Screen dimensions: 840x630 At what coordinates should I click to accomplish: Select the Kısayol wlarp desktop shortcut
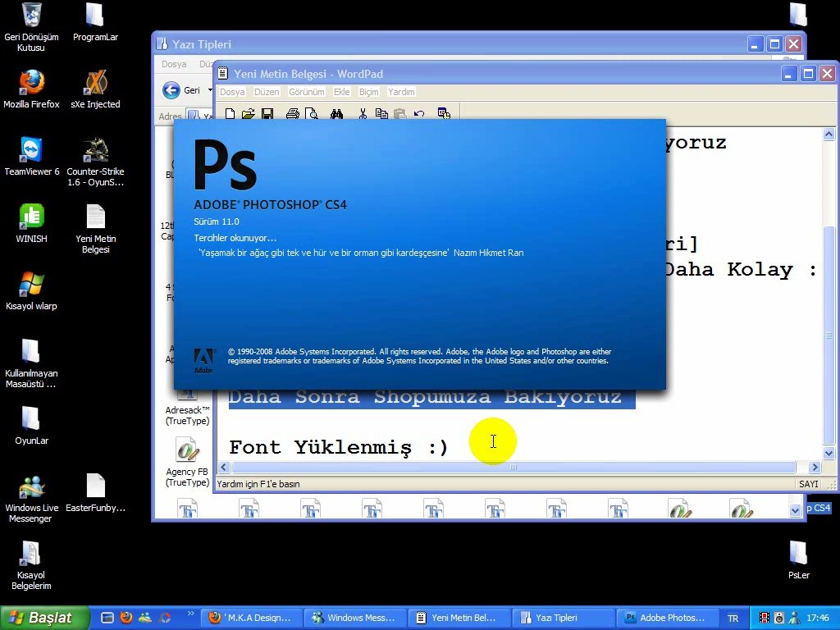coord(32,291)
